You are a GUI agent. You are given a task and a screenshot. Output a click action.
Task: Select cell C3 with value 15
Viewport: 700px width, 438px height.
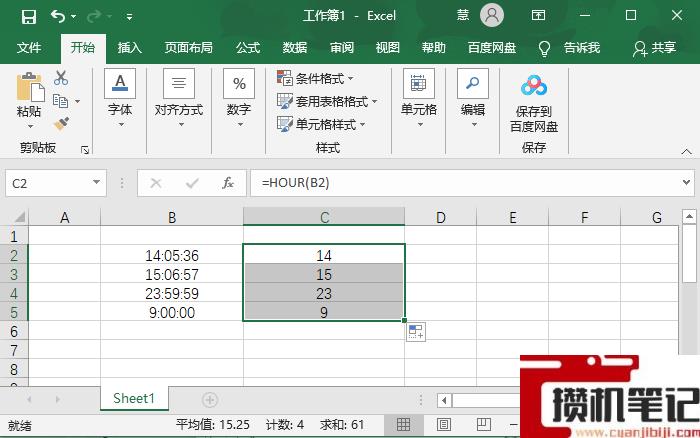tap(324, 274)
